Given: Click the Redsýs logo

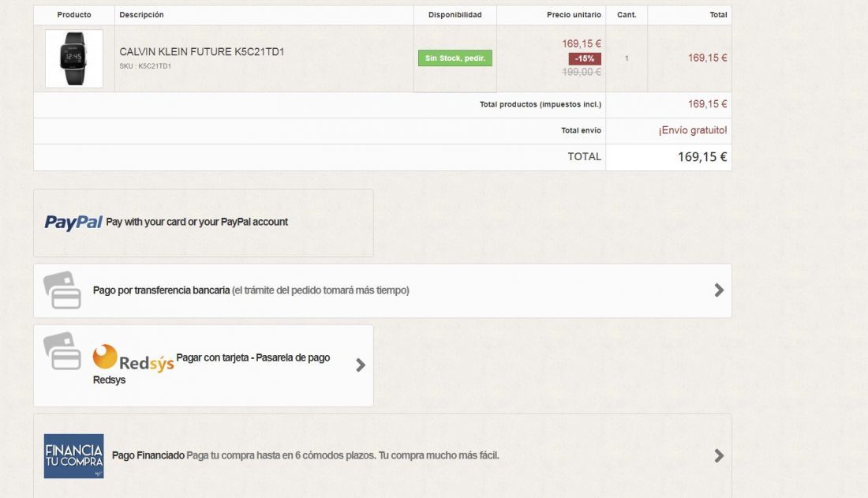Looking at the screenshot, I should [x=133, y=358].
